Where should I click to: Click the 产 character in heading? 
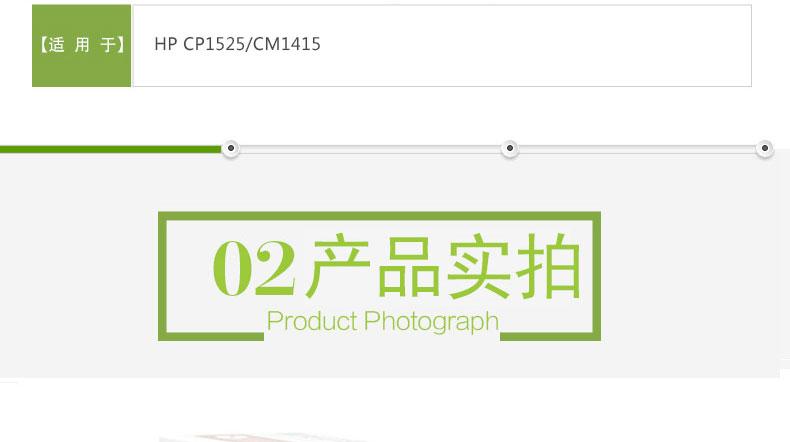point(339,265)
